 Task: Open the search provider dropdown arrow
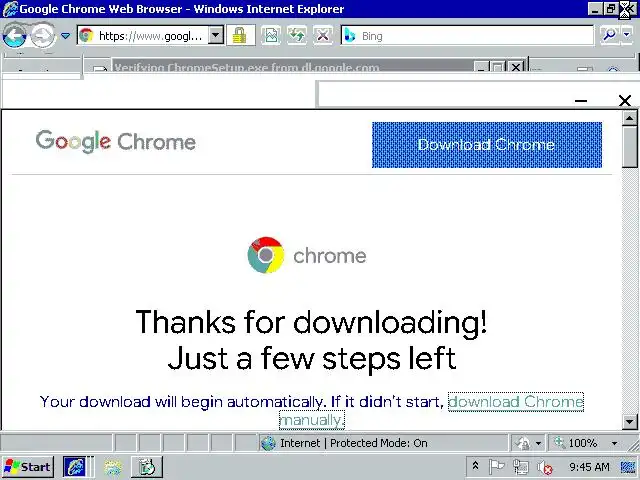click(627, 36)
